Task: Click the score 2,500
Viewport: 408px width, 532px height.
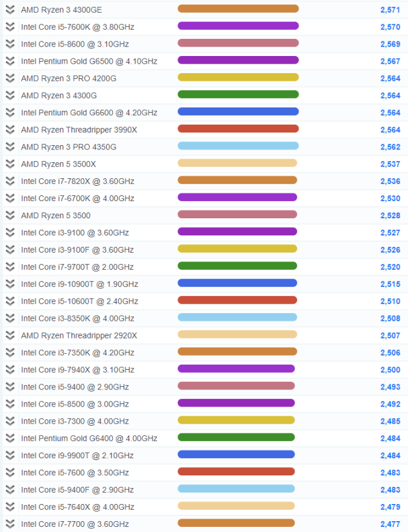Action: click(x=390, y=370)
